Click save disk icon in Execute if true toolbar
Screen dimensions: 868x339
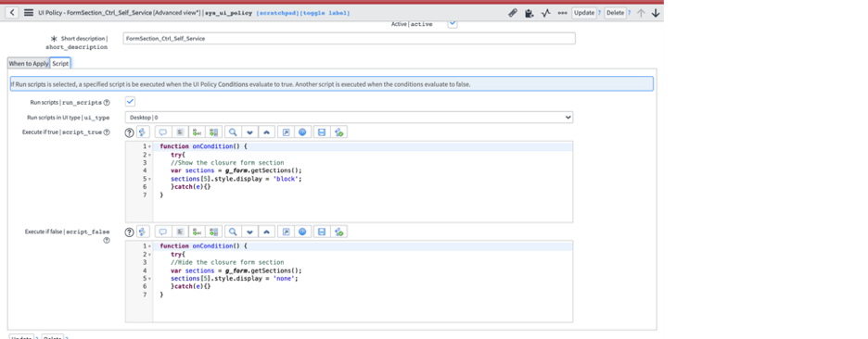point(322,132)
